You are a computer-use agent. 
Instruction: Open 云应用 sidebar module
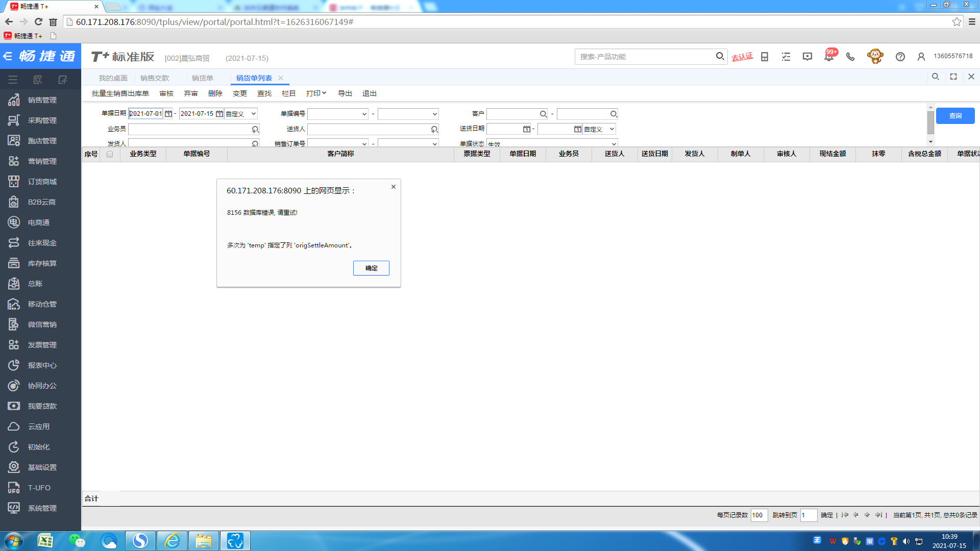click(x=41, y=427)
